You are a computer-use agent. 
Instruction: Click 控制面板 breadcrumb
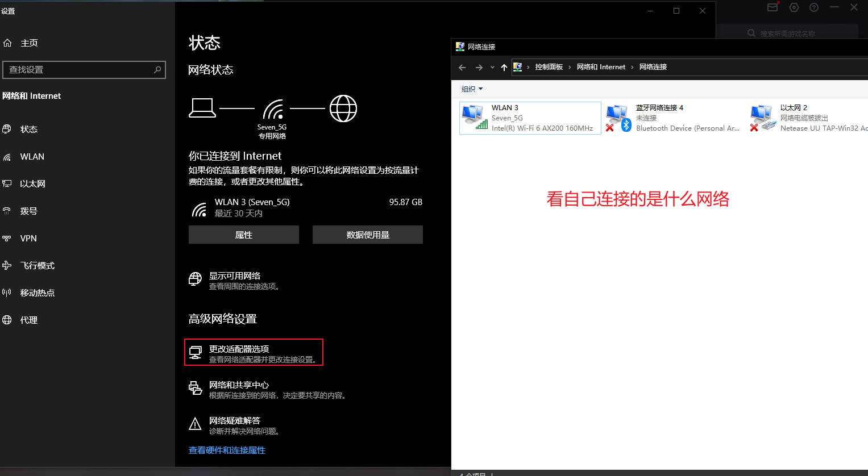(x=549, y=67)
